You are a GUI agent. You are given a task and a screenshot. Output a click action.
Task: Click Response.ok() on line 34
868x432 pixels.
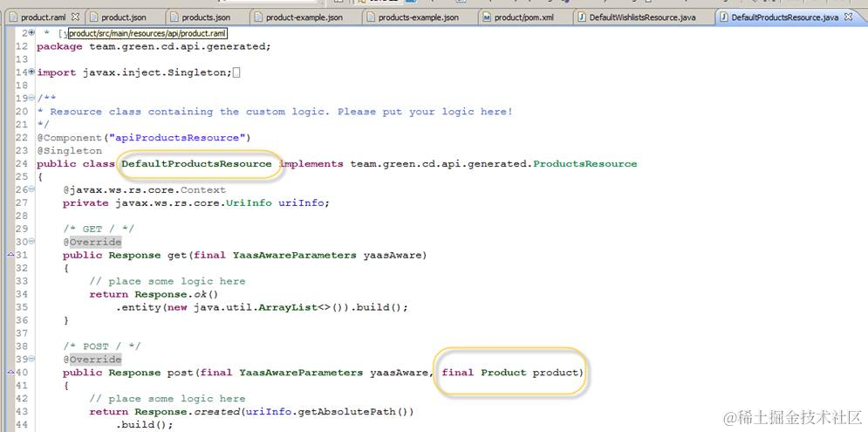point(176,294)
